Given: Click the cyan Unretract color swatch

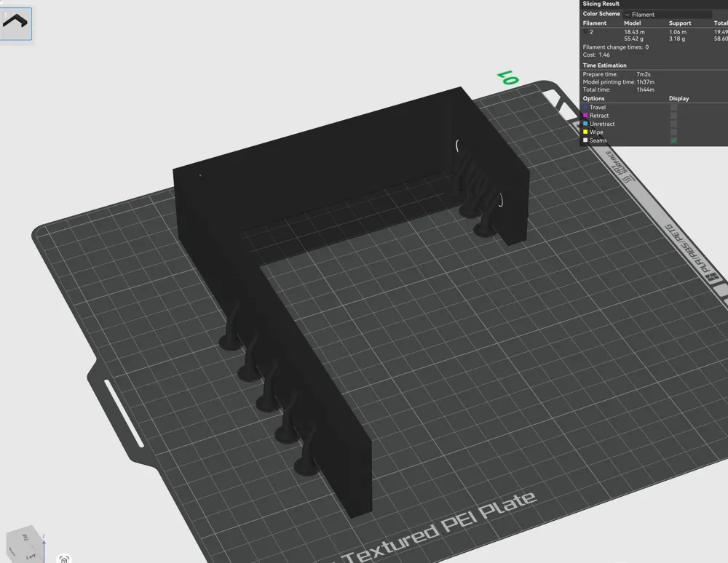Looking at the screenshot, I should (585, 124).
